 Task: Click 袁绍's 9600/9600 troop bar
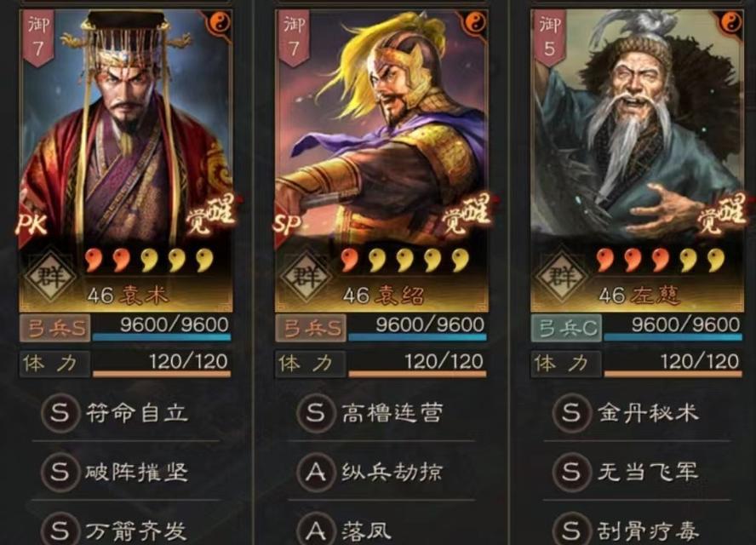417,329
